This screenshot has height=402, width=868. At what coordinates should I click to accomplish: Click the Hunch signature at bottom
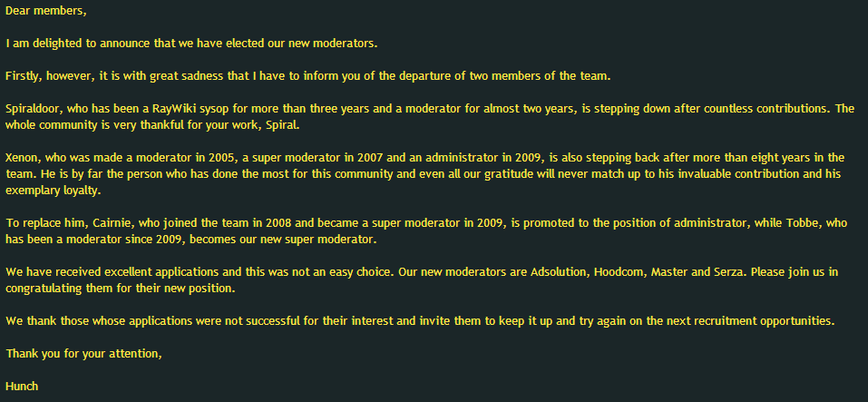(22, 387)
